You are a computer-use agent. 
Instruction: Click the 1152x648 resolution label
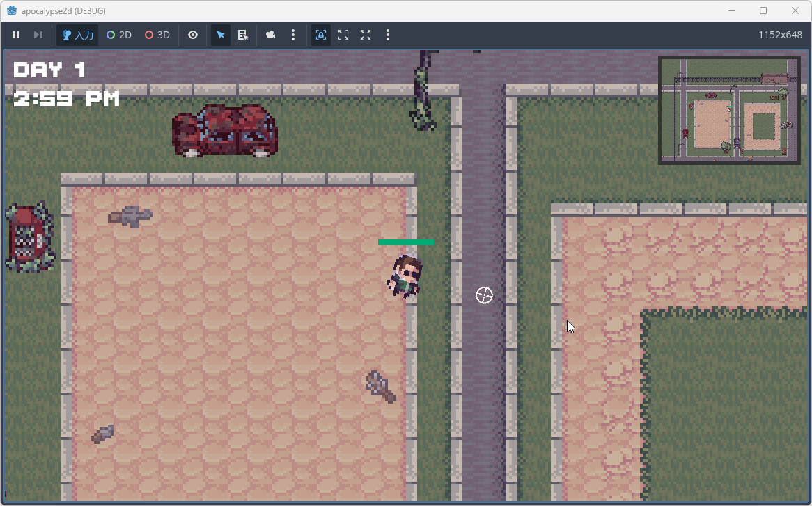pyautogui.click(x=780, y=35)
